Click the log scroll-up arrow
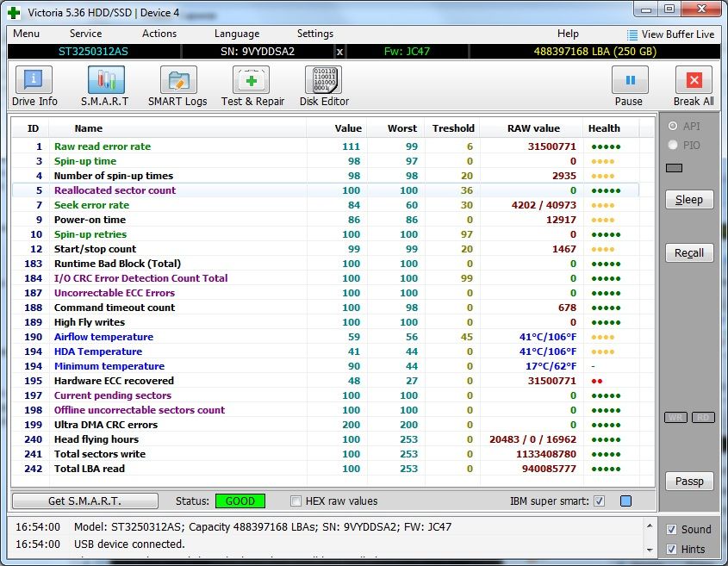Viewport: 728px width, 566px height. coord(650,526)
